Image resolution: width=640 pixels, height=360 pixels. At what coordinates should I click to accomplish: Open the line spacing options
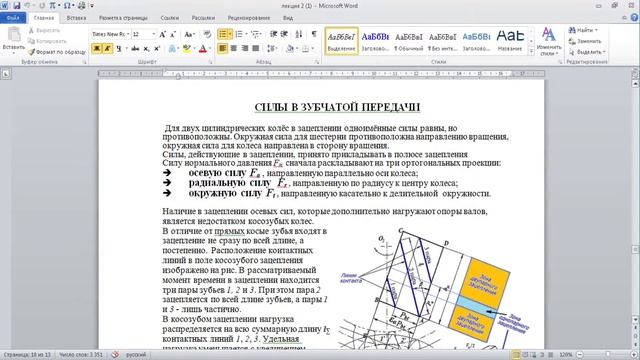[271, 49]
